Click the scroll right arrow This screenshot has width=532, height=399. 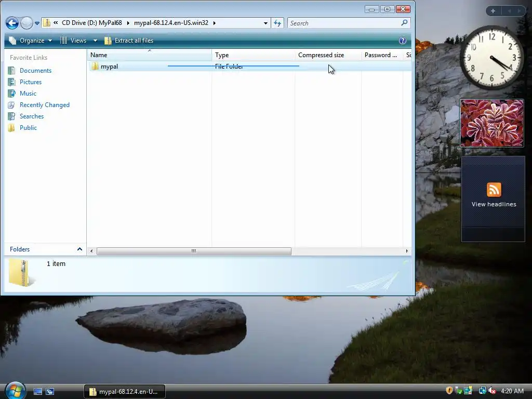[407, 251]
